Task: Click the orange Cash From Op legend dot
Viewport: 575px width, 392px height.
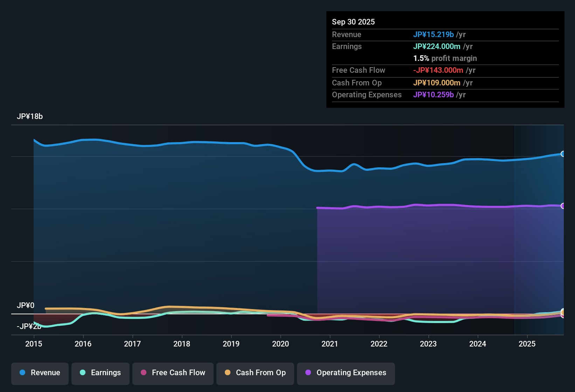Action: pos(227,373)
